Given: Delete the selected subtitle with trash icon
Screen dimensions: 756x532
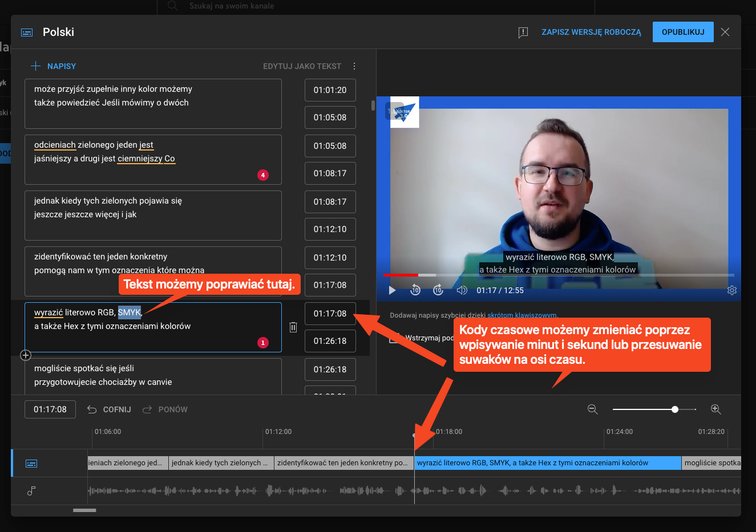Looking at the screenshot, I should point(293,327).
